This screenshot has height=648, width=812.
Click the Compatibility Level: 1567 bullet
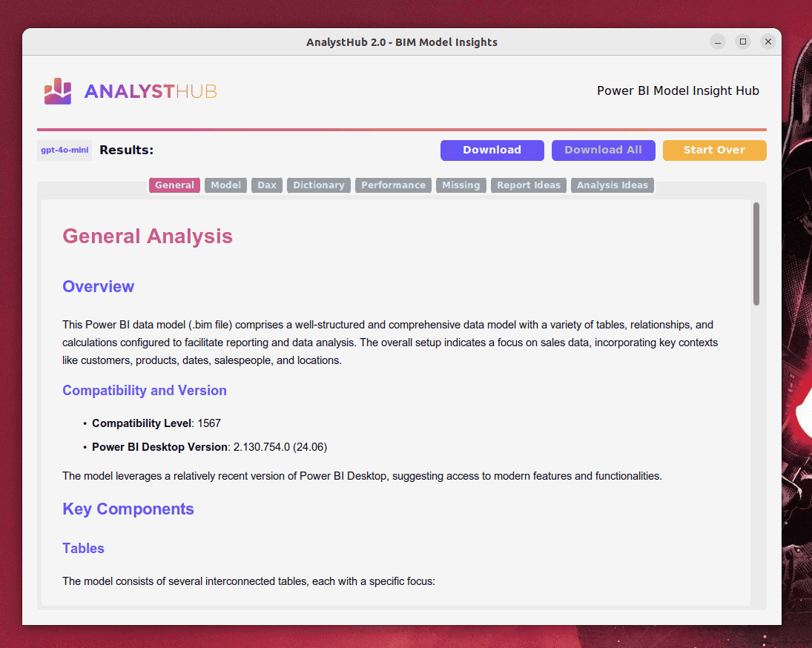click(156, 423)
